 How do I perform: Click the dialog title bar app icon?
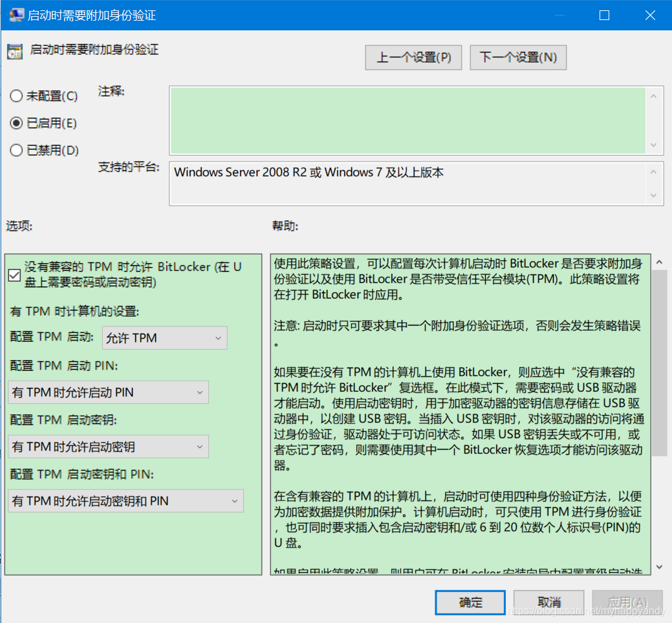point(16,15)
